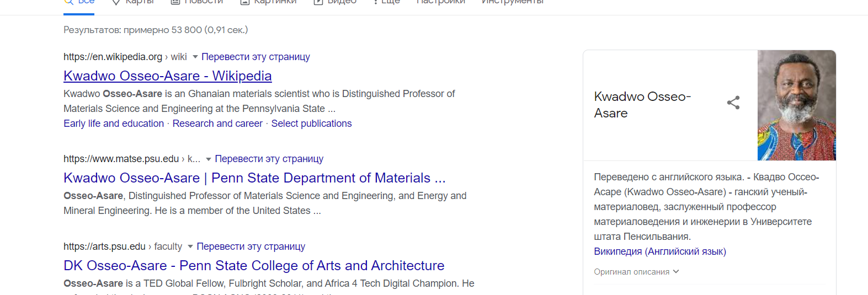Click the photo of Kwadwo Osseo-Asare
Image resolution: width=868 pixels, height=295 pixels.
coord(797,105)
